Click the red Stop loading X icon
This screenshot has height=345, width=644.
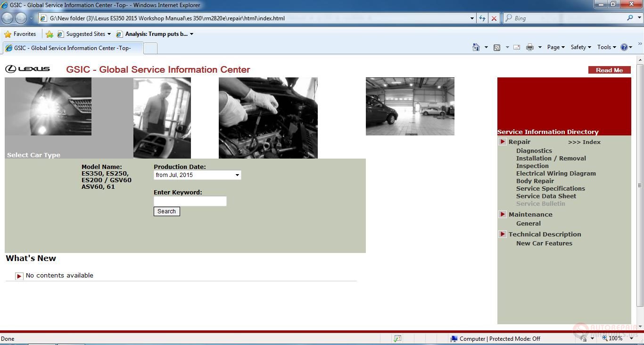click(x=494, y=18)
